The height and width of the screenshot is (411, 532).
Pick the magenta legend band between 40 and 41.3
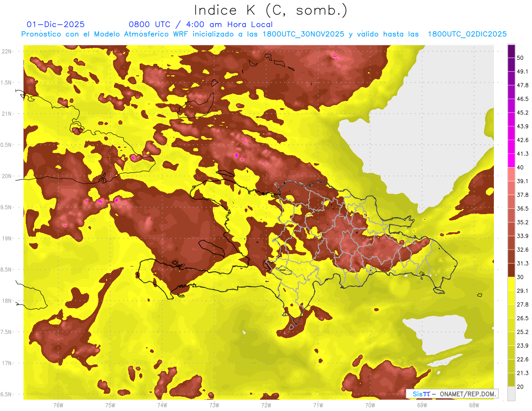[x=511, y=160]
